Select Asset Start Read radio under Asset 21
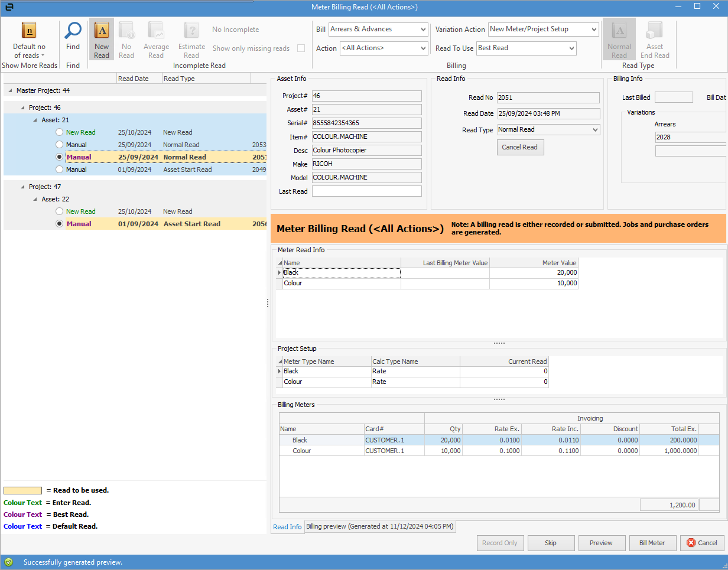728x570 pixels. 59,170
